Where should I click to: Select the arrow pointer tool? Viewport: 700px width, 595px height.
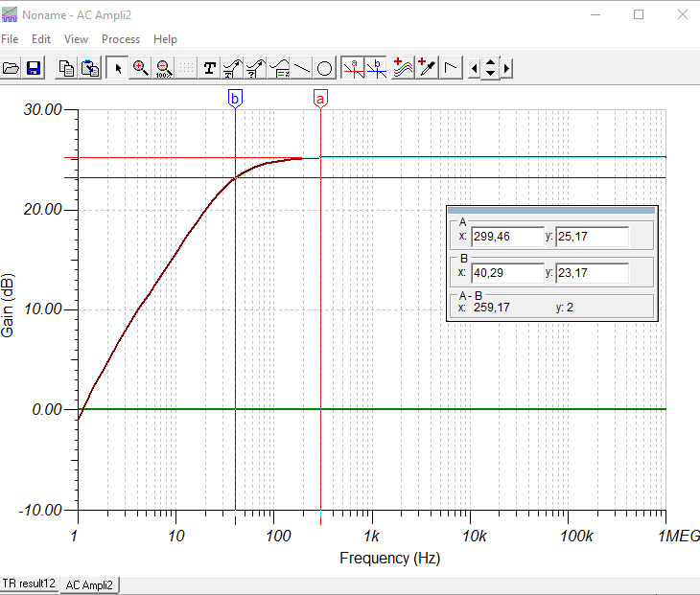117,68
